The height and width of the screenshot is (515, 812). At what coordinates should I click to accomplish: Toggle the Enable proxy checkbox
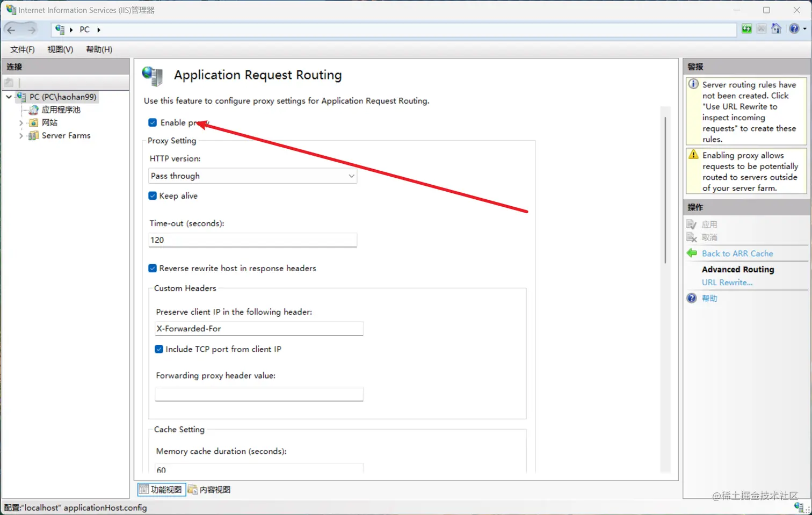click(153, 122)
